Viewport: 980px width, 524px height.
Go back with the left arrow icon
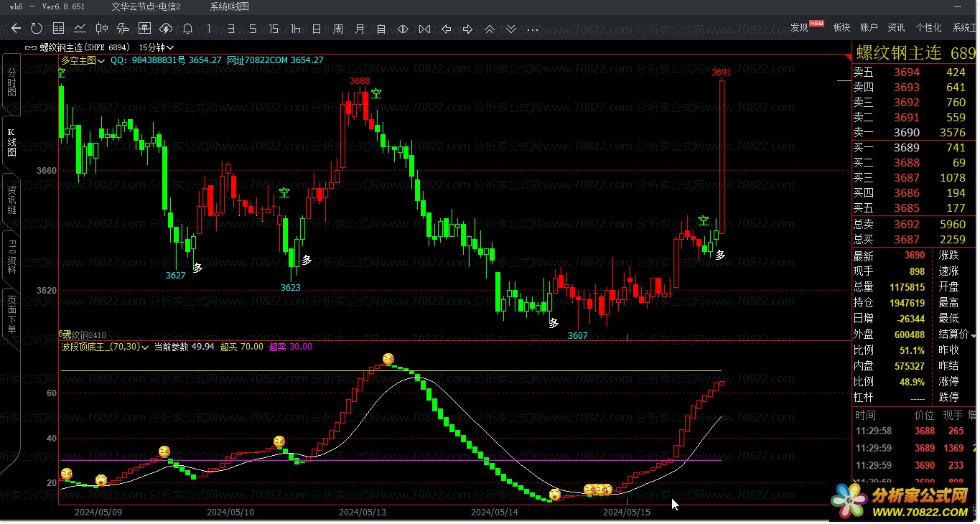coord(17,29)
